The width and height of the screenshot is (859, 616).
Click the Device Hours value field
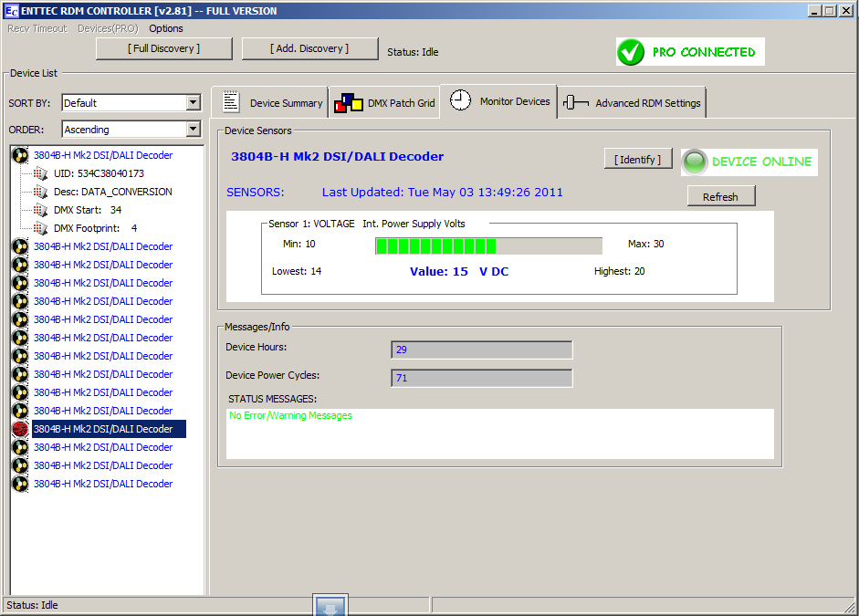(481, 350)
